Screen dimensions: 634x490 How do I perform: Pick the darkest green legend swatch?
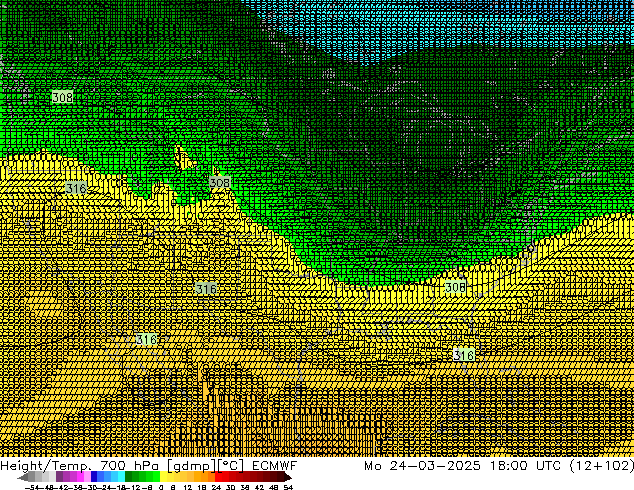(129, 476)
